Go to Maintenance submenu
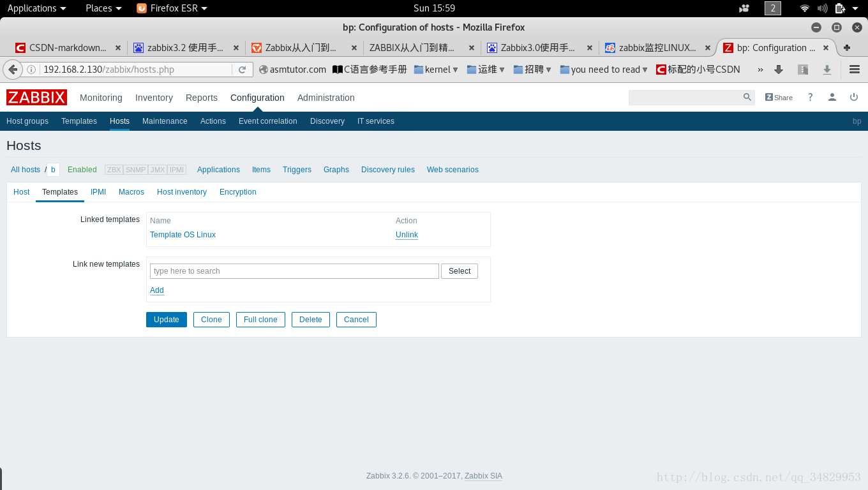Viewport: 868px width, 490px height. click(165, 121)
